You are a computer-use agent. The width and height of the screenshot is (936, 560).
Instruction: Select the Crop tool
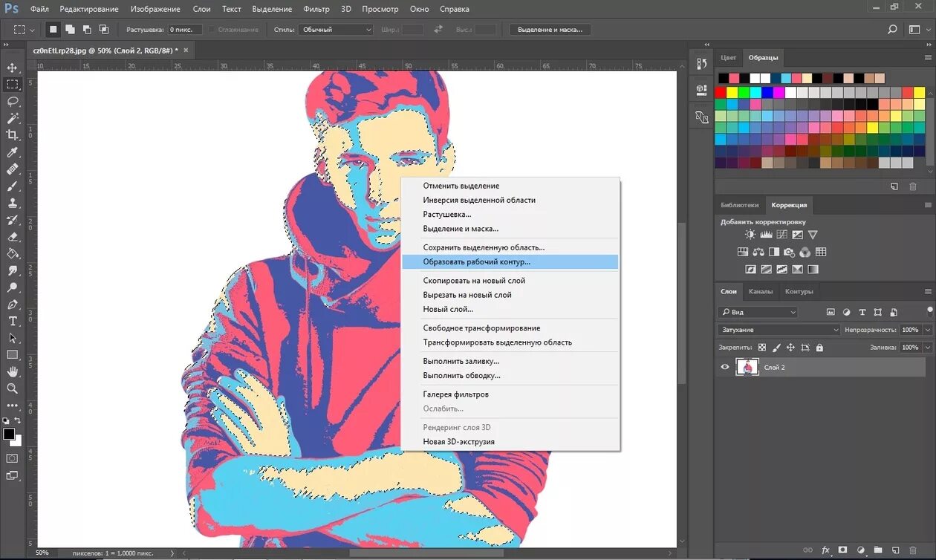pyautogui.click(x=12, y=135)
